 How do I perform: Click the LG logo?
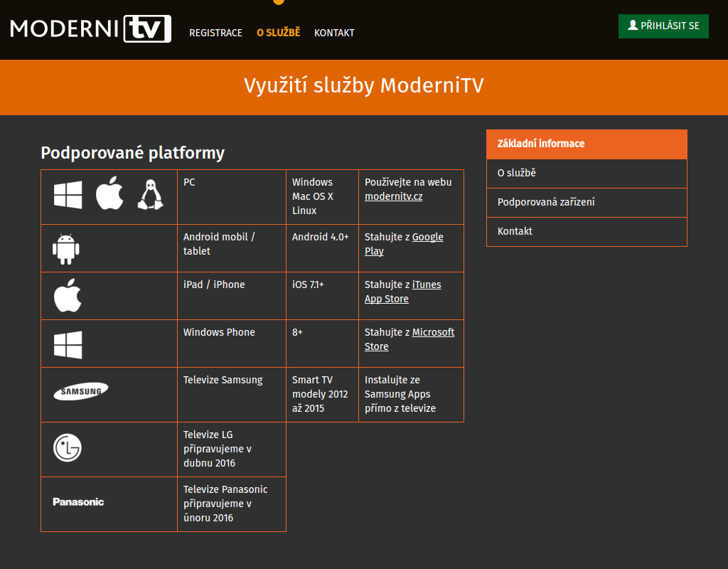point(68,448)
